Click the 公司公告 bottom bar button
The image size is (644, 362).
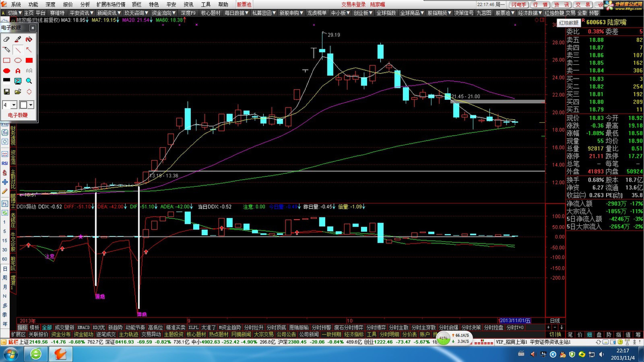pos(286,334)
